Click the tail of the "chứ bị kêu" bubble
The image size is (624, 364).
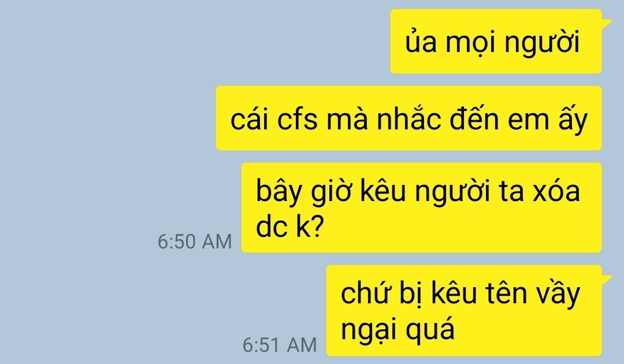pos(607,279)
